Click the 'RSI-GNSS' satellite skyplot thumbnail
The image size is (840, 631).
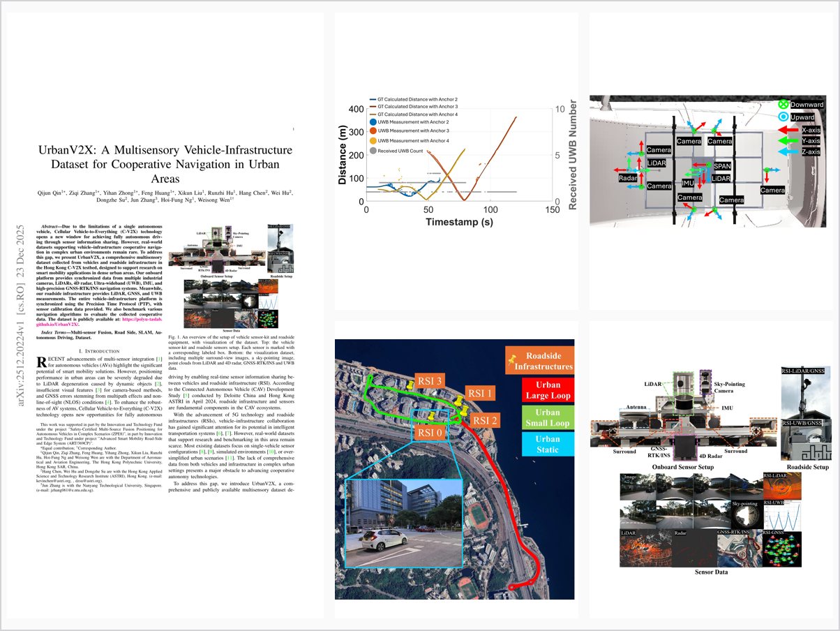click(x=782, y=549)
